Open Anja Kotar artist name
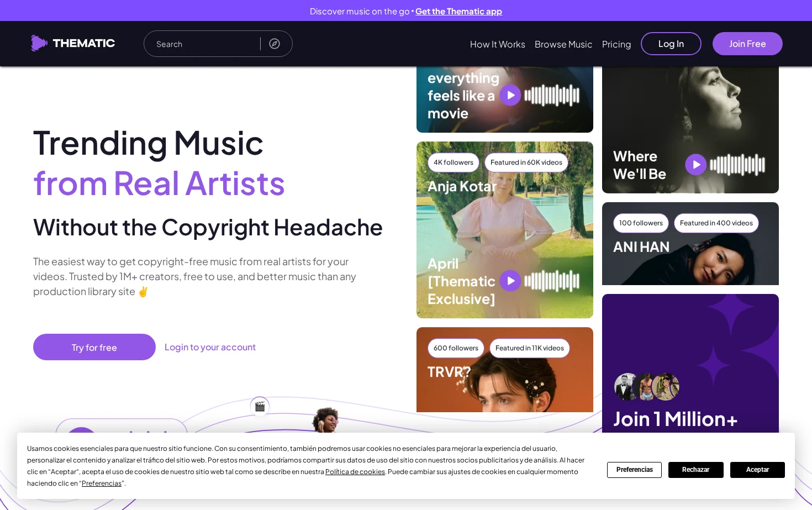This screenshot has width=812, height=510. click(x=462, y=187)
